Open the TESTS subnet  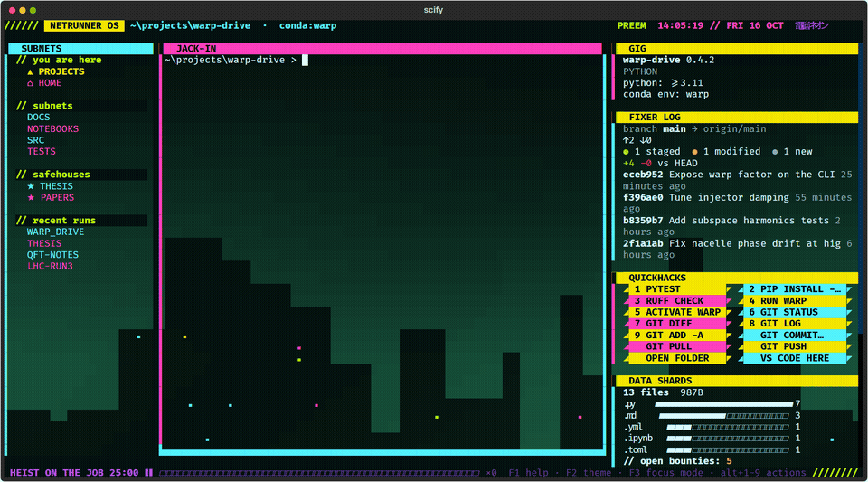click(x=41, y=152)
